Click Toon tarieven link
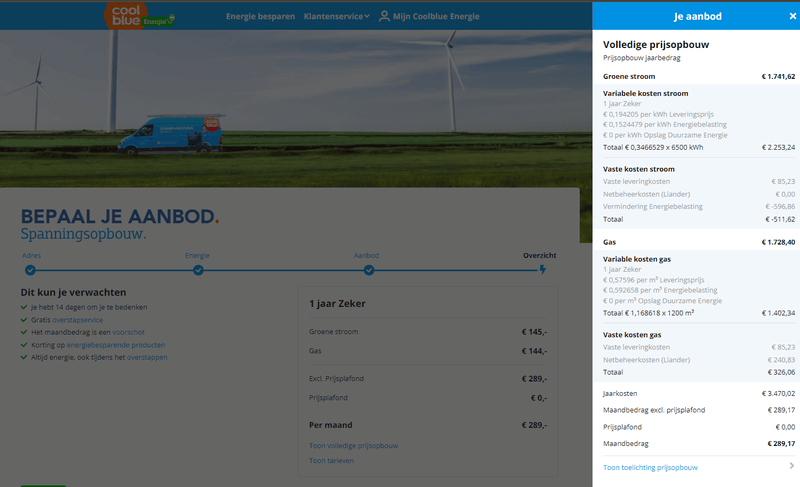The width and height of the screenshot is (800, 487). pyautogui.click(x=331, y=460)
